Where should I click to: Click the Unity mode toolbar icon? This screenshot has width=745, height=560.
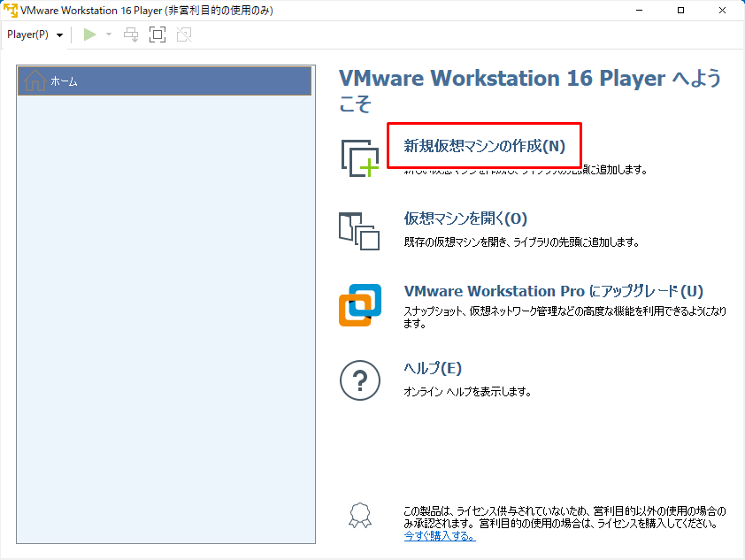(x=184, y=35)
